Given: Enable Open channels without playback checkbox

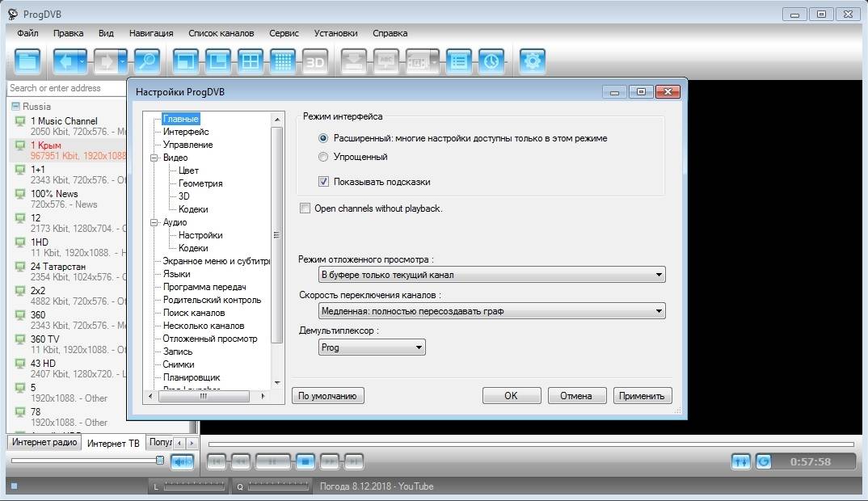Looking at the screenshot, I should pos(305,208).
